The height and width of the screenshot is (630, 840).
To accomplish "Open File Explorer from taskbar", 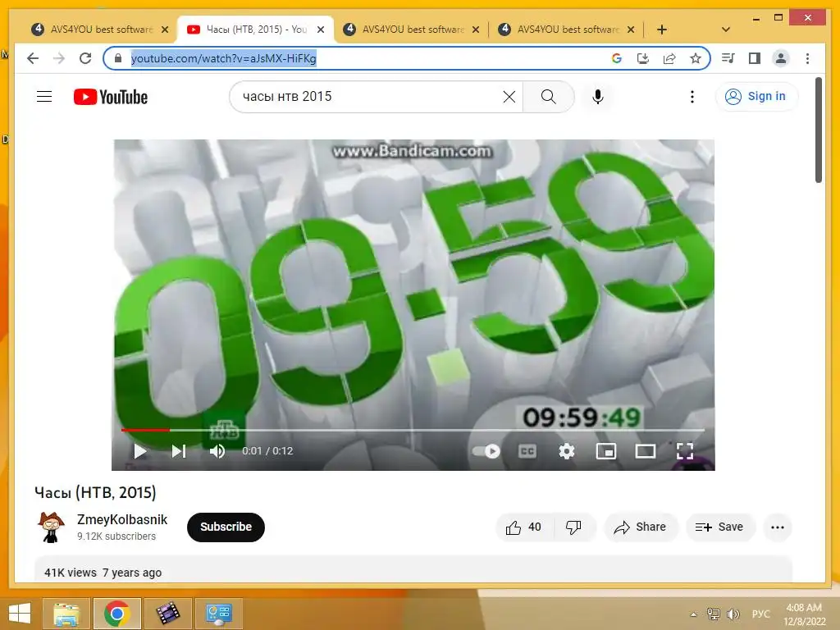I will click(66, 614).
